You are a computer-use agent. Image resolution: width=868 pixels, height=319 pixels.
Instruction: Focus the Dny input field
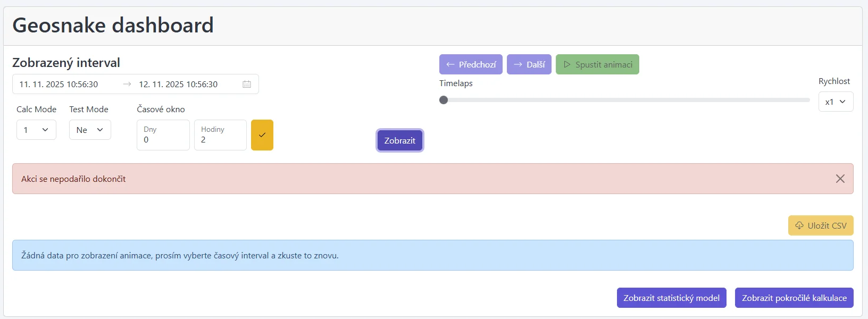(x=163, y=139)
